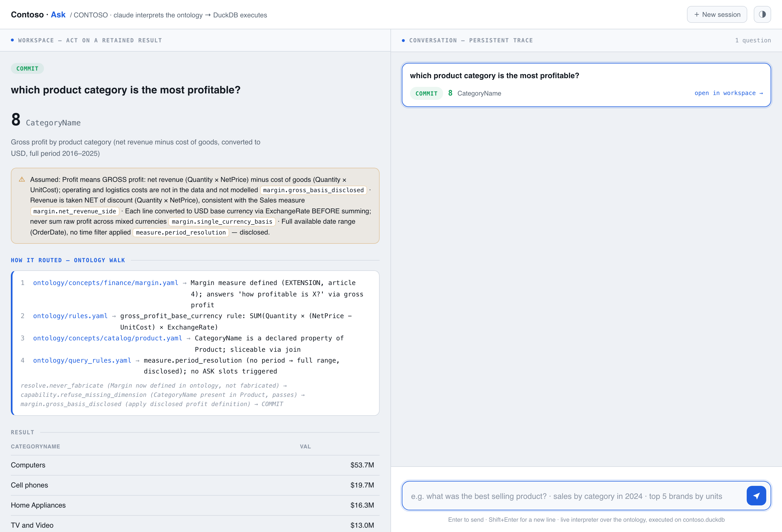Click the 'WORKSPACE — ACT ON A RETAINED RESULT' header

tap(90, 40)
